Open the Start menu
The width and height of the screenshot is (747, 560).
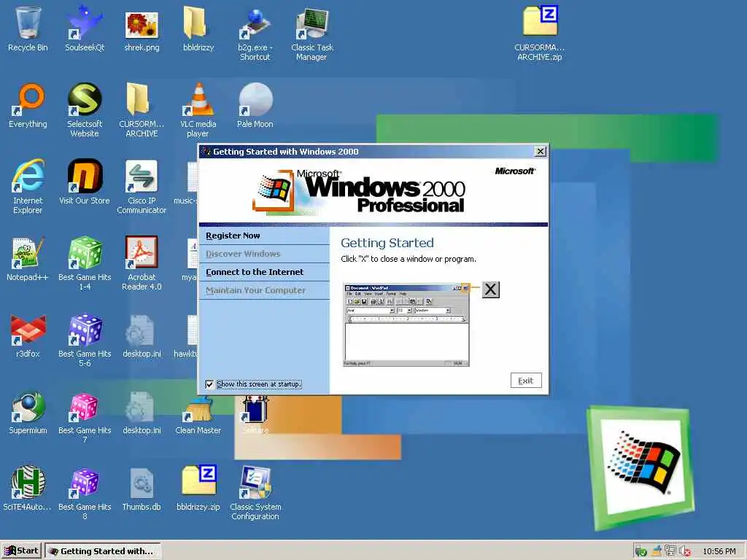click(x=21, y=551)
